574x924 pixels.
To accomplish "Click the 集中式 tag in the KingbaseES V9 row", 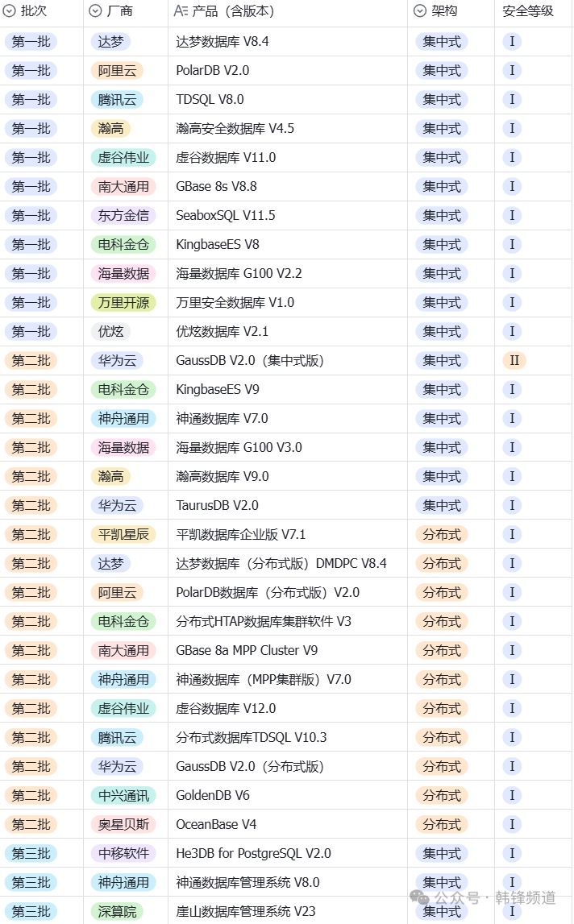I will (x=442, y=390).
